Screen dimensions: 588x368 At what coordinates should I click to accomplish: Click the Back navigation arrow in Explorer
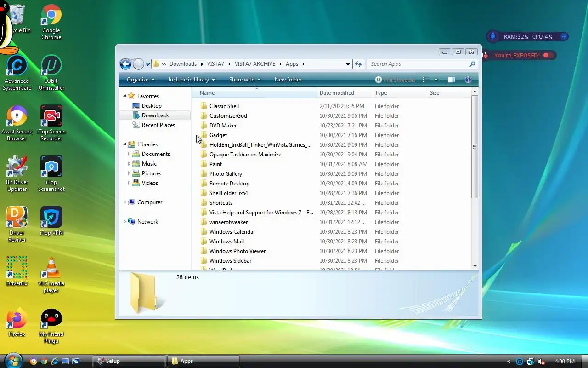point(125,64)
